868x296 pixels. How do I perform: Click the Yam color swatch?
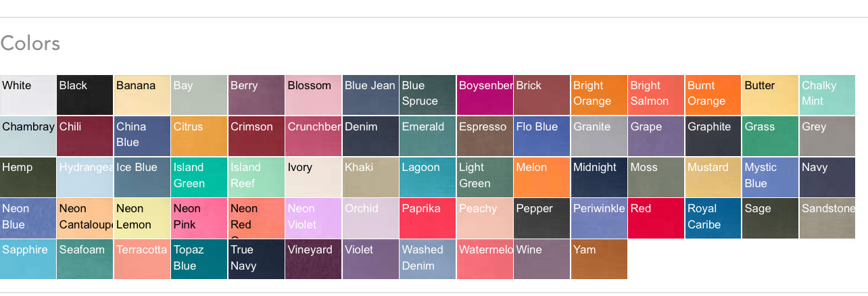[x=598, y=260]
